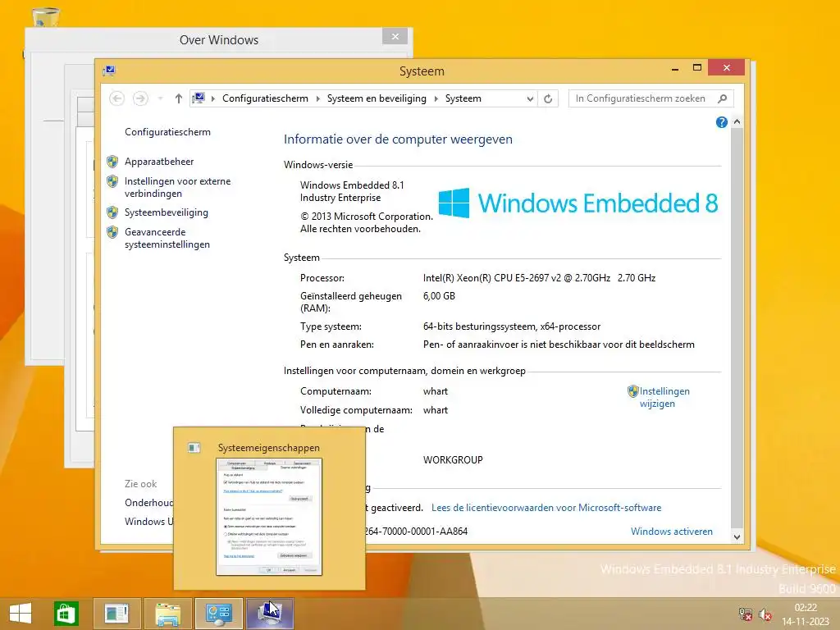Open the document viewer icon next to Store
The image size is (840, 630).
tap(116, 614)
